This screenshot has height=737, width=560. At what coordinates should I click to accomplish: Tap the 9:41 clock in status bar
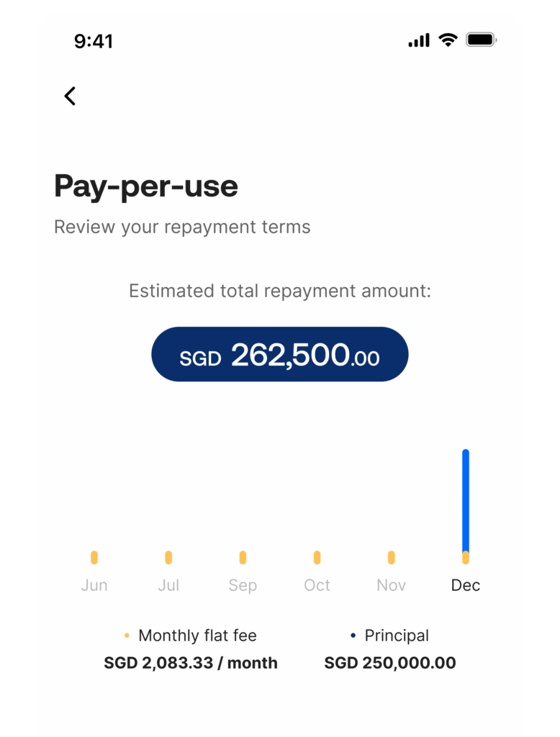(94, 41)
